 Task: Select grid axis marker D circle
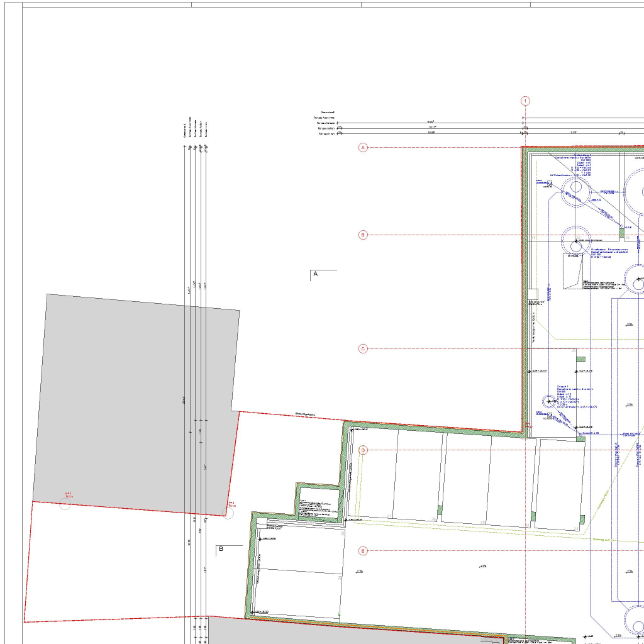pos(363,450)
